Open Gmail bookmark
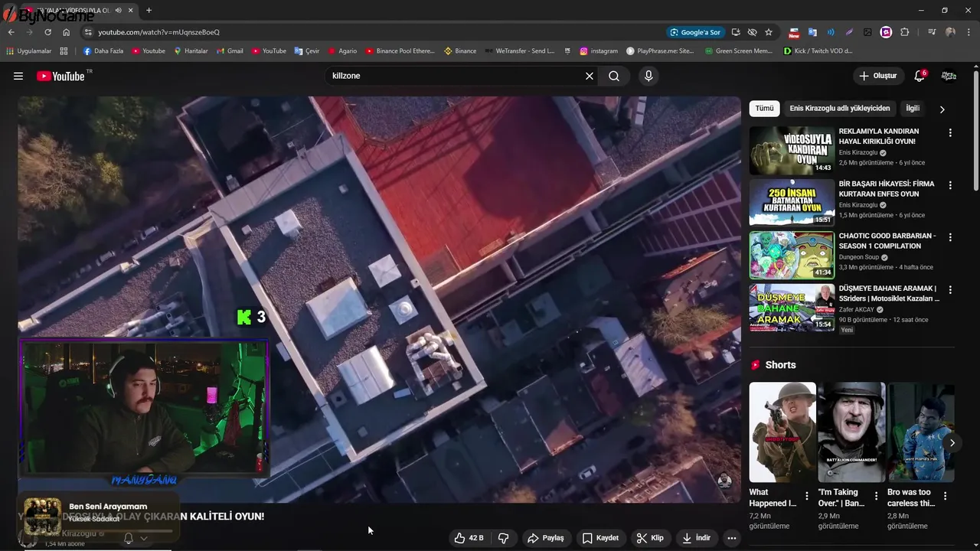This screenshot has width=980, height=551. pos(230,51)
